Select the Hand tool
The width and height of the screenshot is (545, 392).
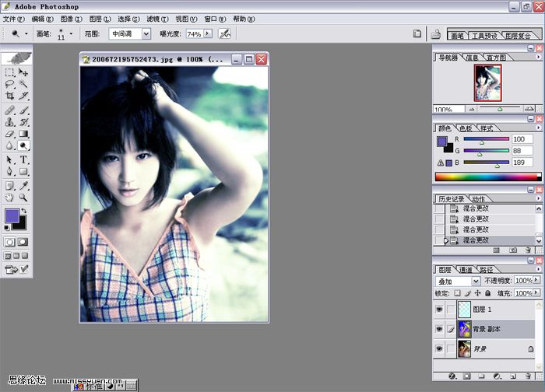click(x=9, y=198)
